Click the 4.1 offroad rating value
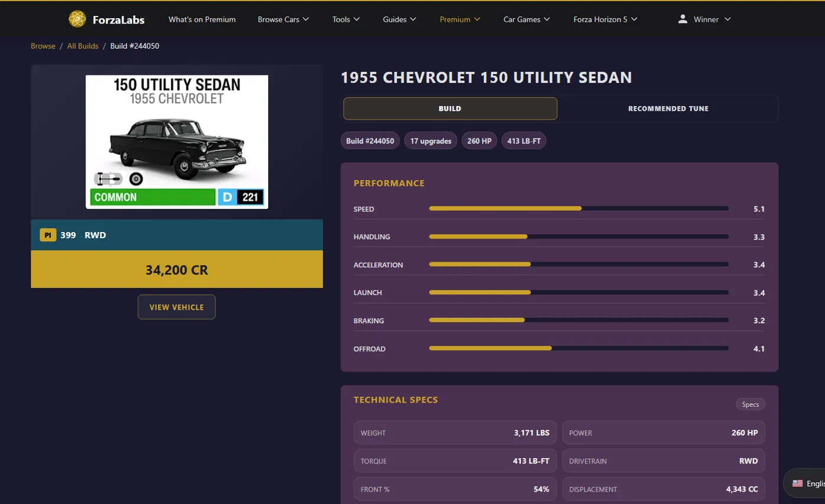 click(759, 349)
